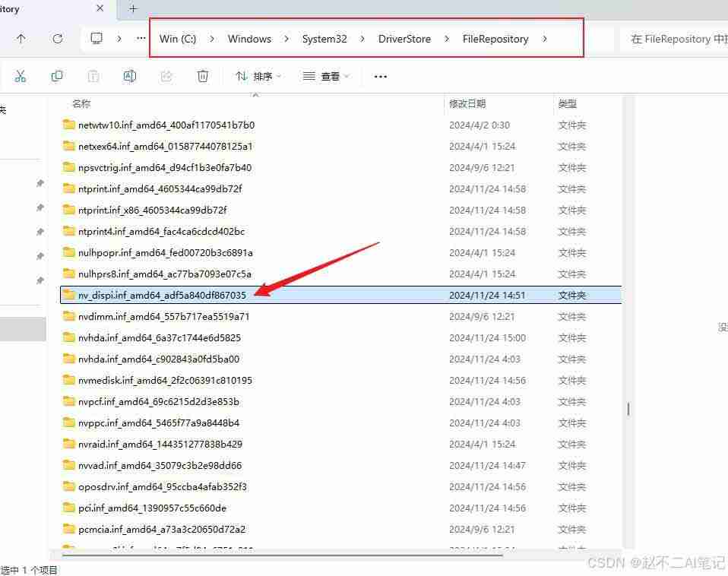
Task: Click the Share icon in the toolbar
Action: click(x=166, y=76)
